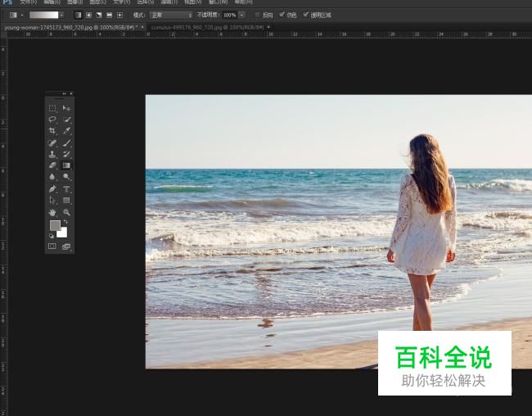
Task: Activate the Hand tool
Action: pos(52,212)
